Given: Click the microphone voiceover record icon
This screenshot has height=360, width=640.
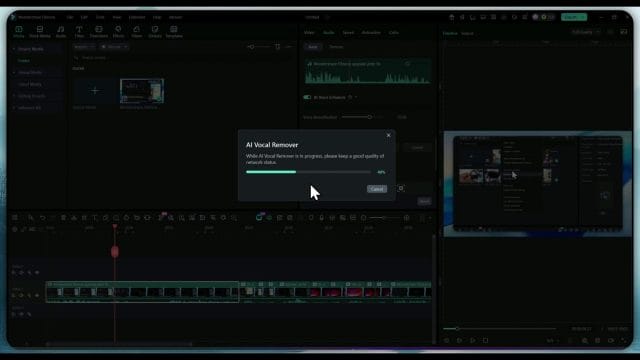Looking at the screenshot, I should [x=322, y=218].
